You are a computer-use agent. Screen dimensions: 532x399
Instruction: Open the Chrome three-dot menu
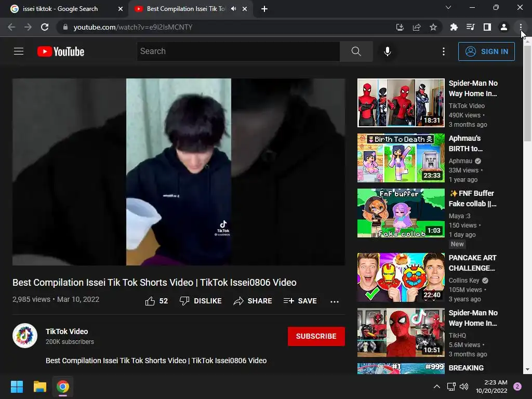[521, 27]
